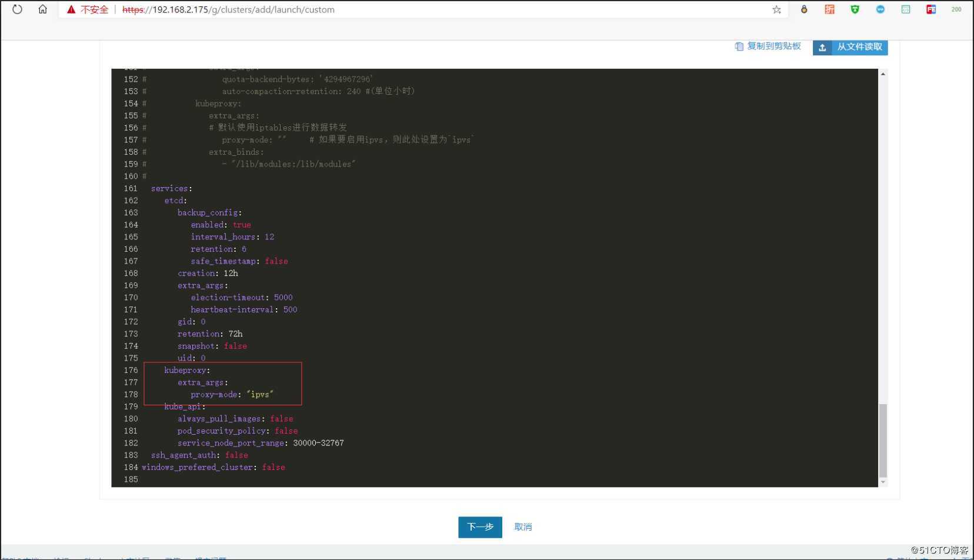Click 'extra_args:' on line 177
Screen dimensions: 974x560
click(x=203, y=382)
